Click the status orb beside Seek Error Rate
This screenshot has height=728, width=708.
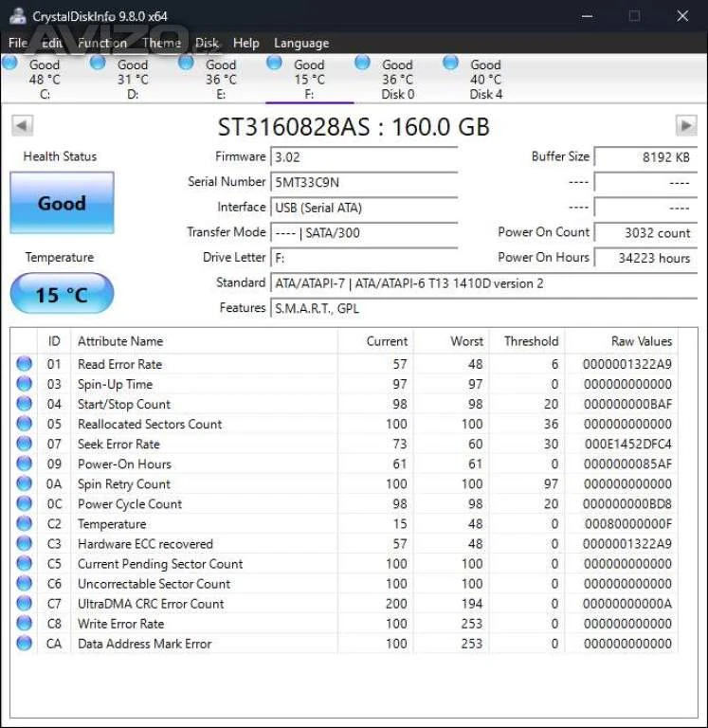point(24,444)
